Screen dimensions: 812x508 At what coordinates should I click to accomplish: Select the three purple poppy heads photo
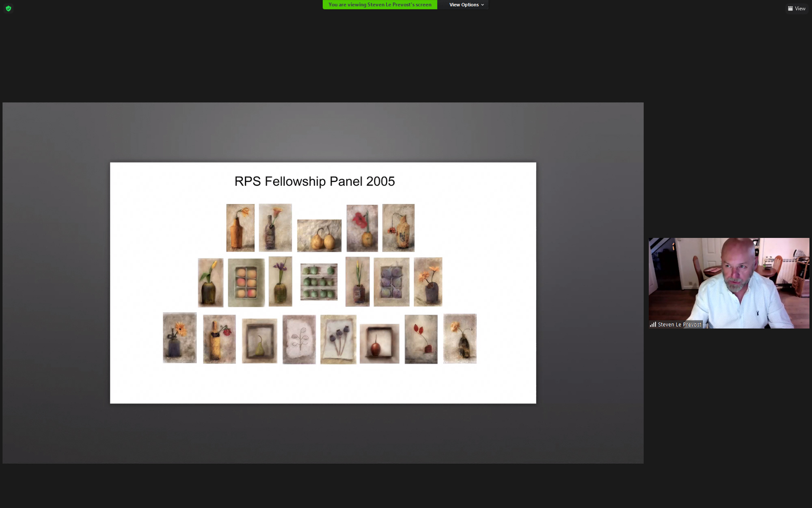338,339
